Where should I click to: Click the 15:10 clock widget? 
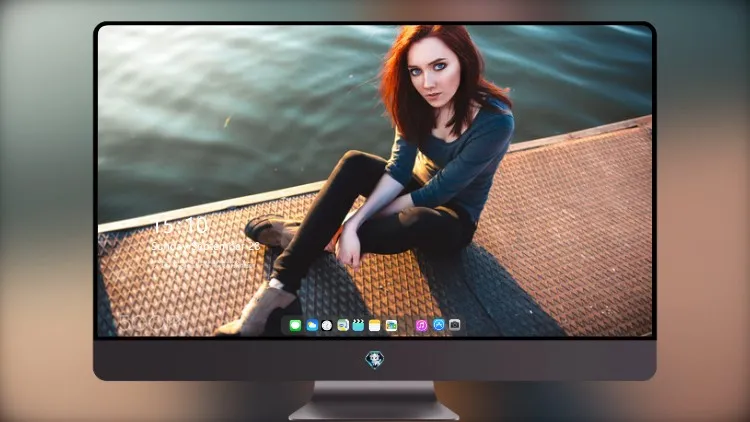tap(180, 225)
